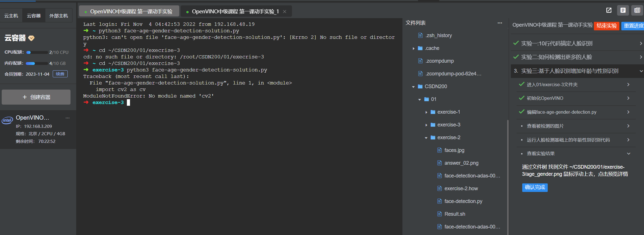Image resolution: width=644 pixels, height=235 pixels.
Task: Click the Intel logo of the container
Action: 7,120
